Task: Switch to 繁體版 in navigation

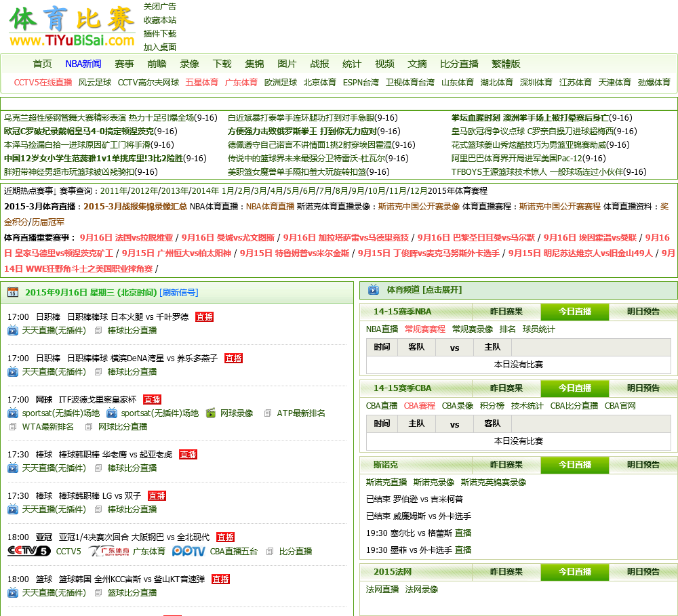Action: (506, 64)
